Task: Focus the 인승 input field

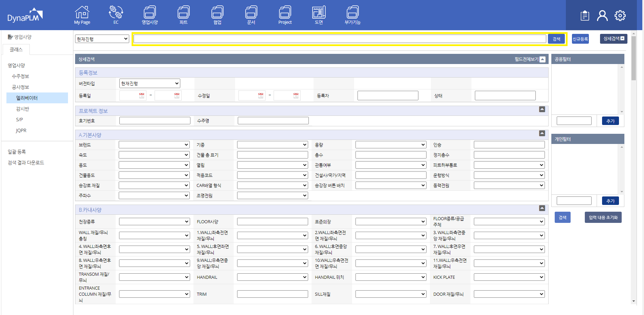Action: click(x=509, y=145)
